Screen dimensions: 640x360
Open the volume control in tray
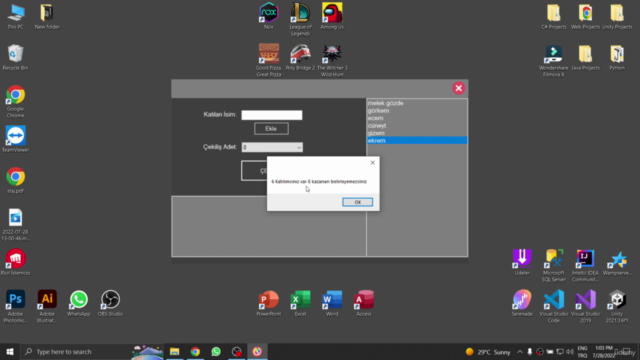(570, 352)
